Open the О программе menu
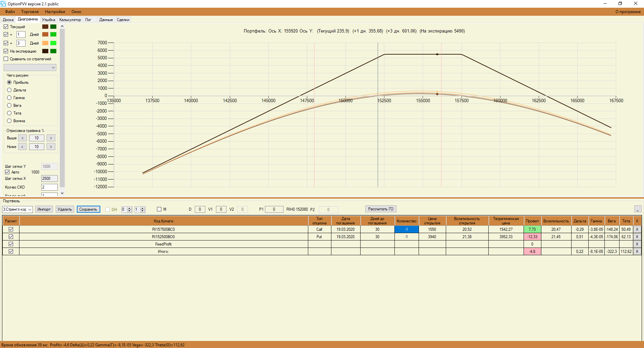644x348 pixels. click(x=628, y=12)
